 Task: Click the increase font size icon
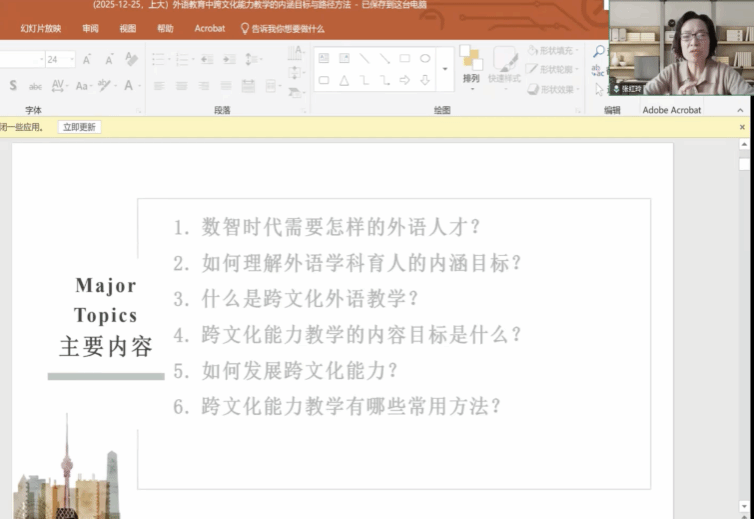[87, 59]
